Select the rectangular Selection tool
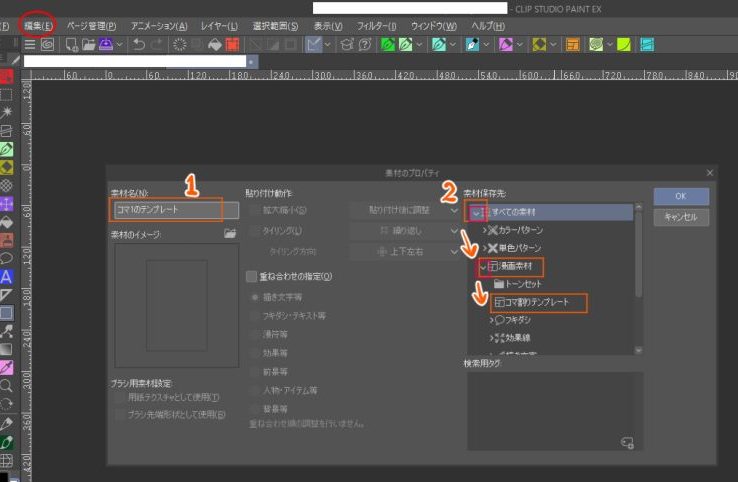The image size is (738, 482). click(x=6, y=94)
